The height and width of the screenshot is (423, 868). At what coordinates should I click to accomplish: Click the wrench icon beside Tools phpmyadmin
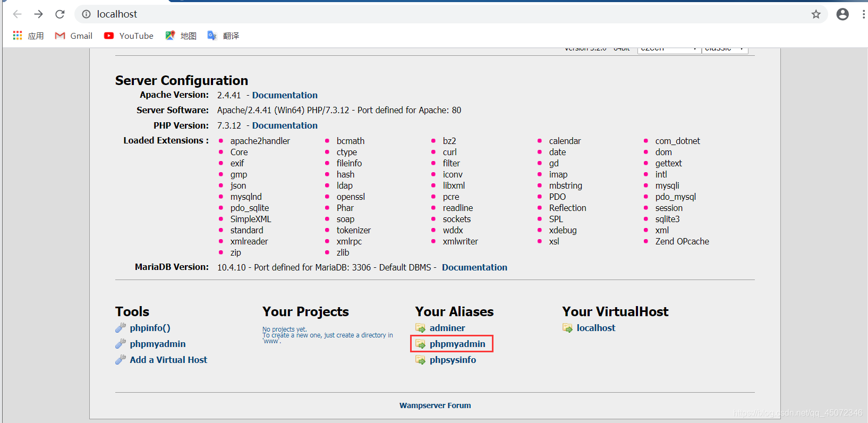pos(121,344)
